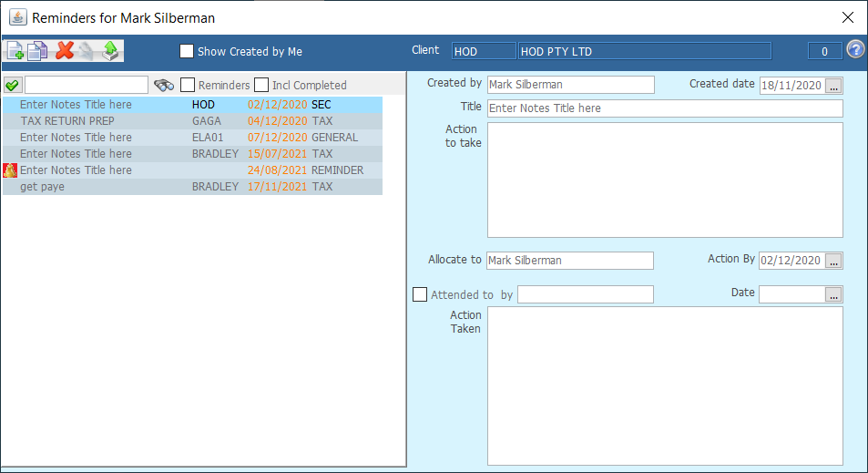Viewport: 868px width, 473px height.
Task: Click the new reminder icon
Action: (x=15, y=51)
